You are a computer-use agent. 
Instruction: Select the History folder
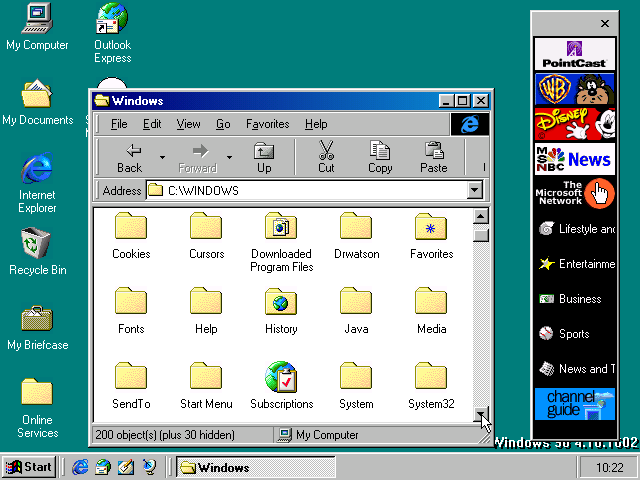(x=281, y=311)
